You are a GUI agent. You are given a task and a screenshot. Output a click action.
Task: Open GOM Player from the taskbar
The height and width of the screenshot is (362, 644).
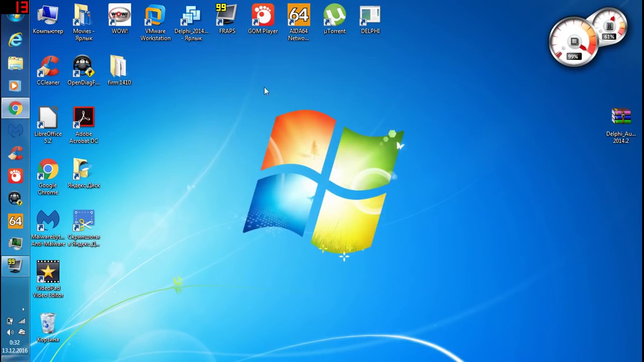pyautogui.click(x=15, y=175)
